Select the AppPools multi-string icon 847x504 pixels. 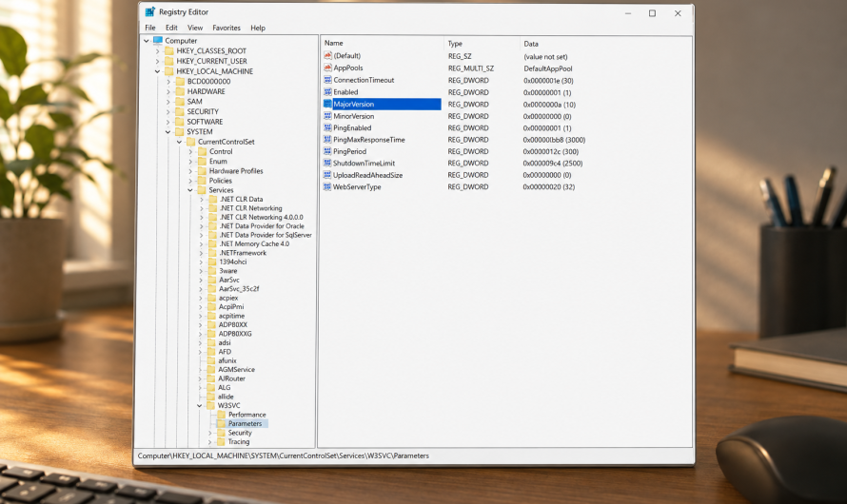327,68
